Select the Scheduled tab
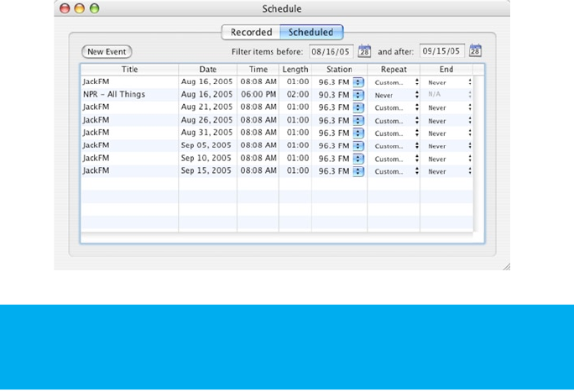Viewport: 574px width, 392px height. point(311,33)
